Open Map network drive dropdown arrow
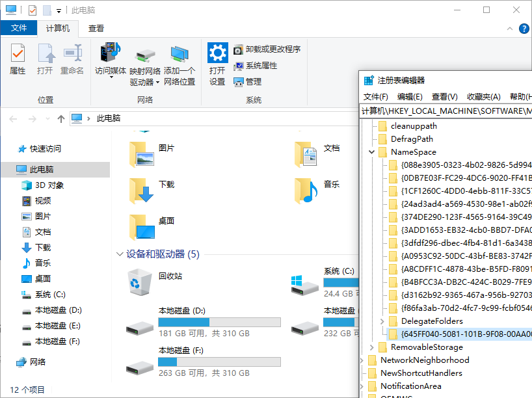Screen dimensions: 532x398 157,83
